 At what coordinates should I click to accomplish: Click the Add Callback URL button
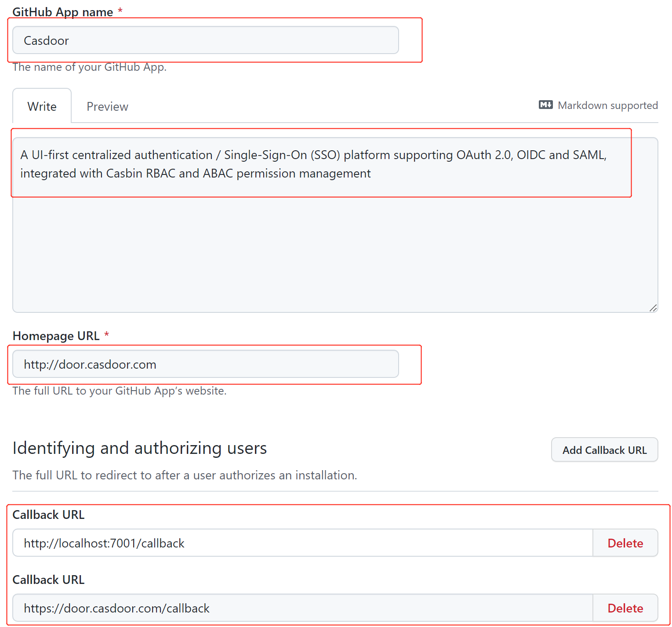[604, 449]
